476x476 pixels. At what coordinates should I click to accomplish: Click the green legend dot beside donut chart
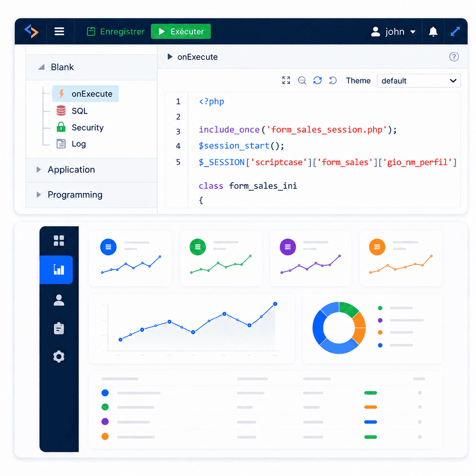380,308
